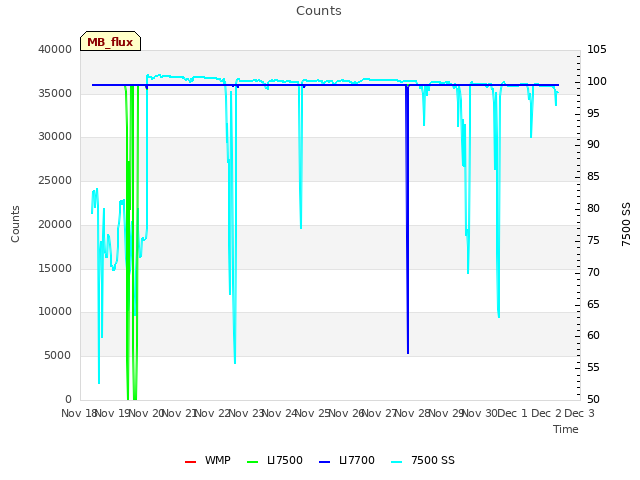Click the right 7500 SS axis label
This screenshot has height=480, width=640.
pos(626,224)
